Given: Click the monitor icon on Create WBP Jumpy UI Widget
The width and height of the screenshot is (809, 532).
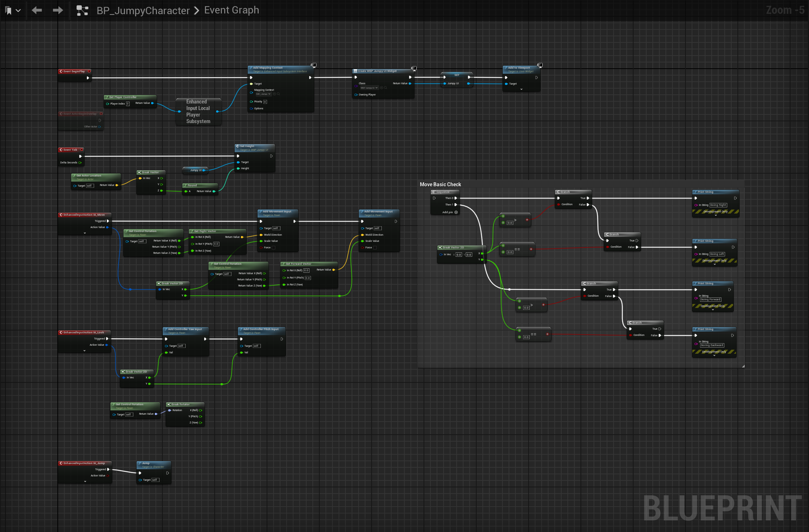Looking at the screenshot, I should pyautogui.click(x=414, y=68).
